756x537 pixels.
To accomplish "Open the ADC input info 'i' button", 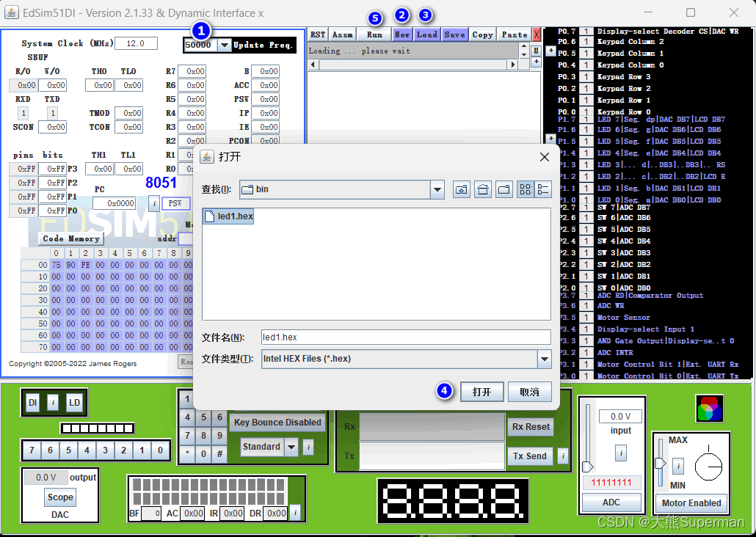I will click(x=620, y=453).
